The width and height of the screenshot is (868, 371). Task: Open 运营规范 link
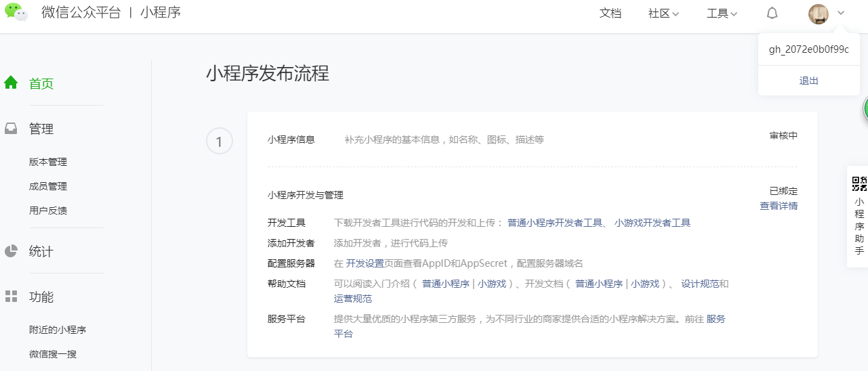click(x=353, y=299)
